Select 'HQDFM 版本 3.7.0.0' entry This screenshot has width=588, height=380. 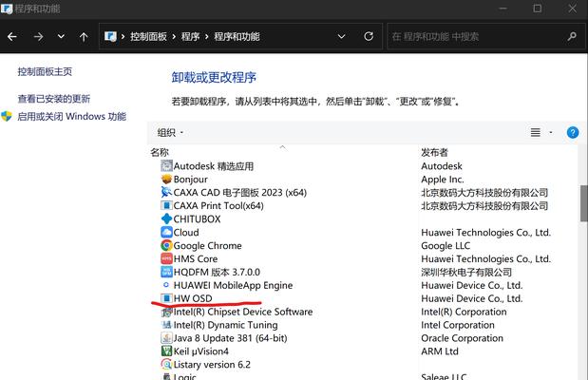(217, 272)
